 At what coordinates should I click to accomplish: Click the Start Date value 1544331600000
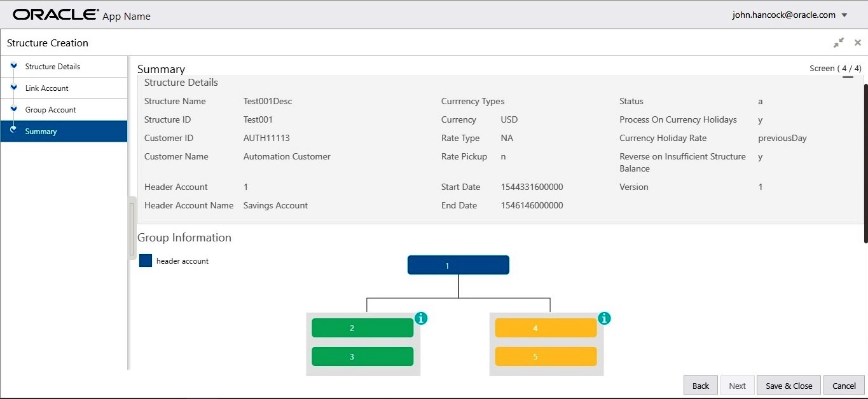pyautogui.click(x=532, y=187)
